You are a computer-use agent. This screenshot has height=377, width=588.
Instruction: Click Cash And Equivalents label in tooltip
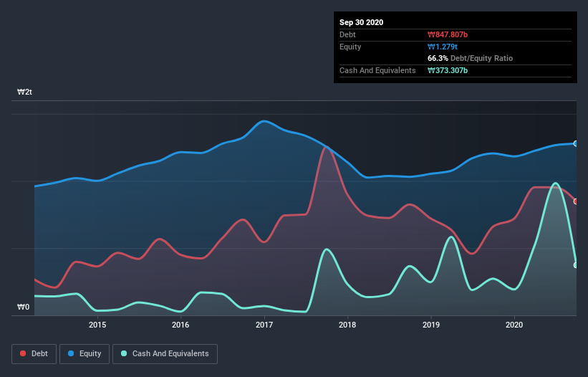tap(377, 70)
